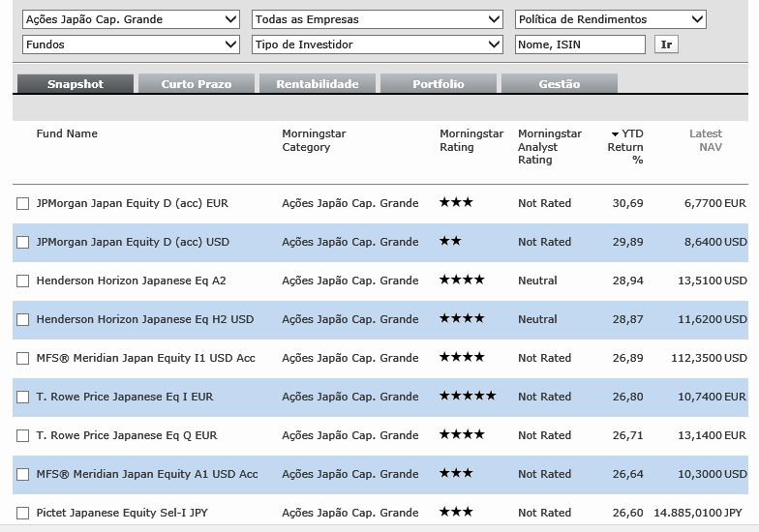Open MFS Meridian Japan Equity A1 USD Acc
The width and height of the screenshot is (759, 532).
tap(147, 474)
